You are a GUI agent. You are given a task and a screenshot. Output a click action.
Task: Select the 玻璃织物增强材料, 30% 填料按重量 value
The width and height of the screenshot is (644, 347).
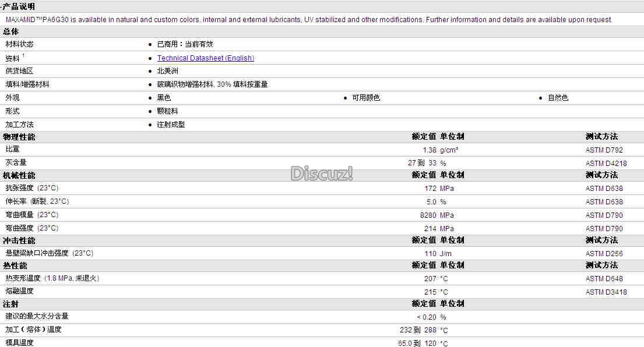(x=212, y=84)
